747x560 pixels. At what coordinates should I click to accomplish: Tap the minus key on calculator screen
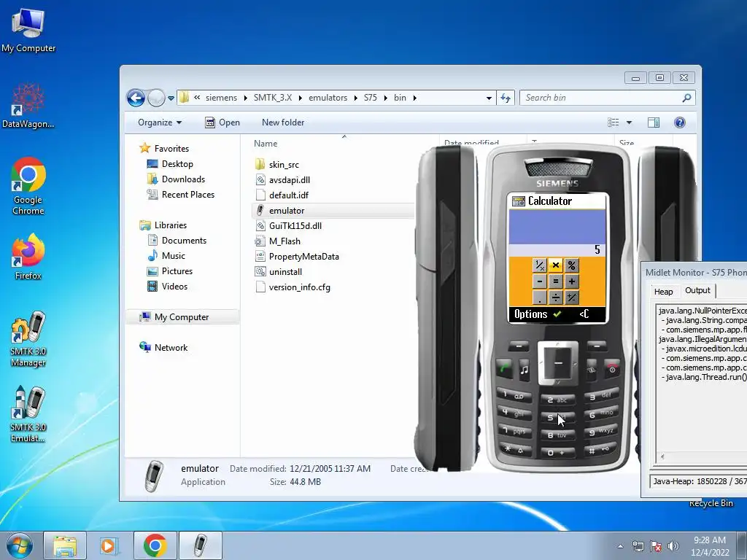[539, 281]
